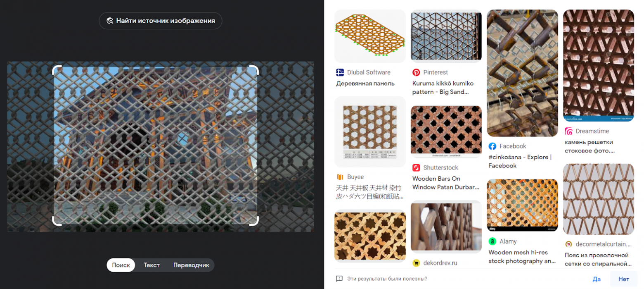Screen dimensions: 644x289
Task: Open the dekordrev.ru lattice thumbnail
Action: pyautogui.click(x=446, y=227)
